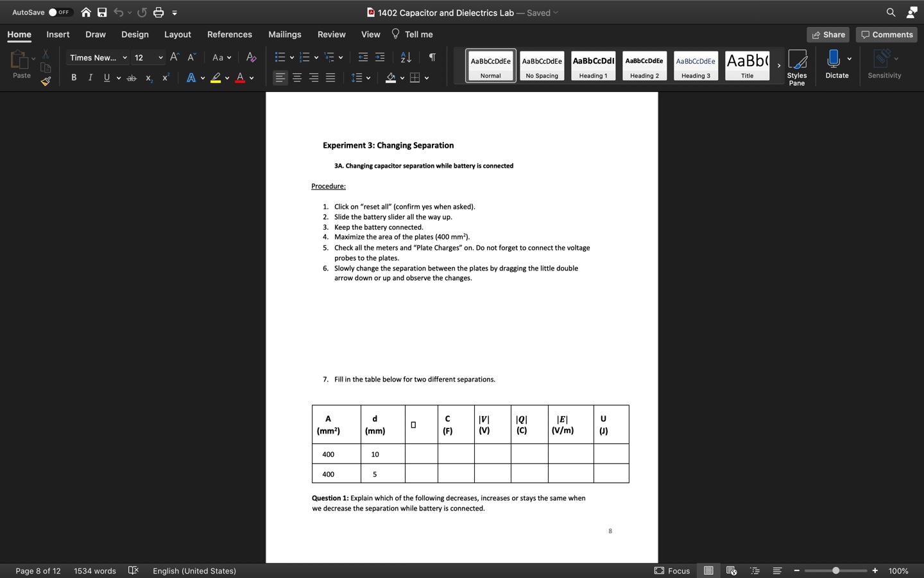The height and width of the screenshot is (578, 924).
Task: Toggle bold formatting
Action: (74, 78)
